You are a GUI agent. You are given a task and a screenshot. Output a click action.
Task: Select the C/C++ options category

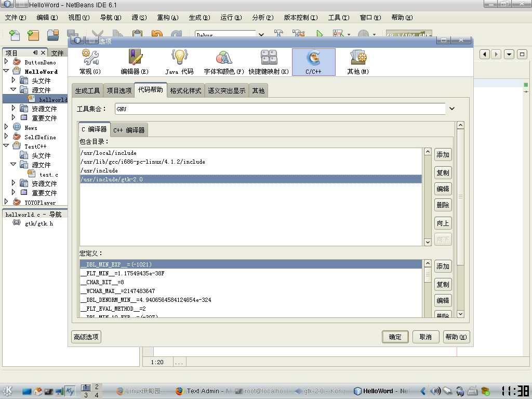click(313, 62)
